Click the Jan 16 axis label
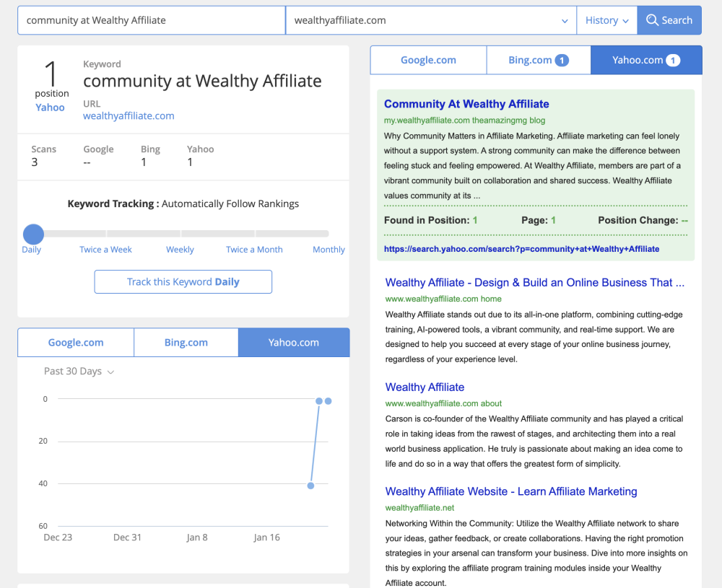The image size is (722, 588). coord(266,537)
